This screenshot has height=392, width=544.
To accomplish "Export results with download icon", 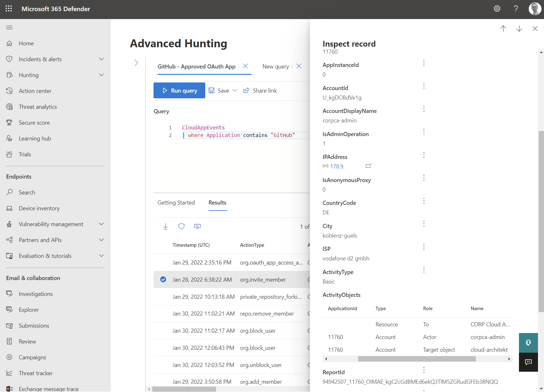I will point(166,226).
